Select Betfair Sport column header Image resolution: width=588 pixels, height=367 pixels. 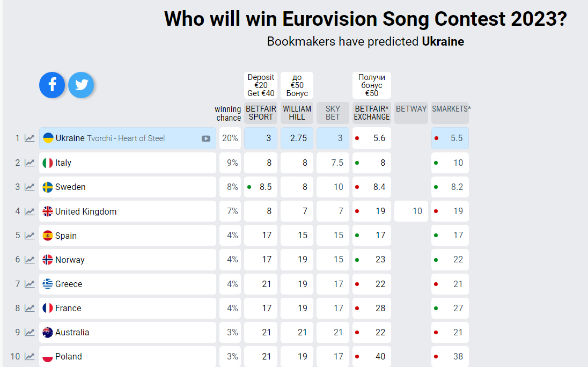tap(261, 113)
